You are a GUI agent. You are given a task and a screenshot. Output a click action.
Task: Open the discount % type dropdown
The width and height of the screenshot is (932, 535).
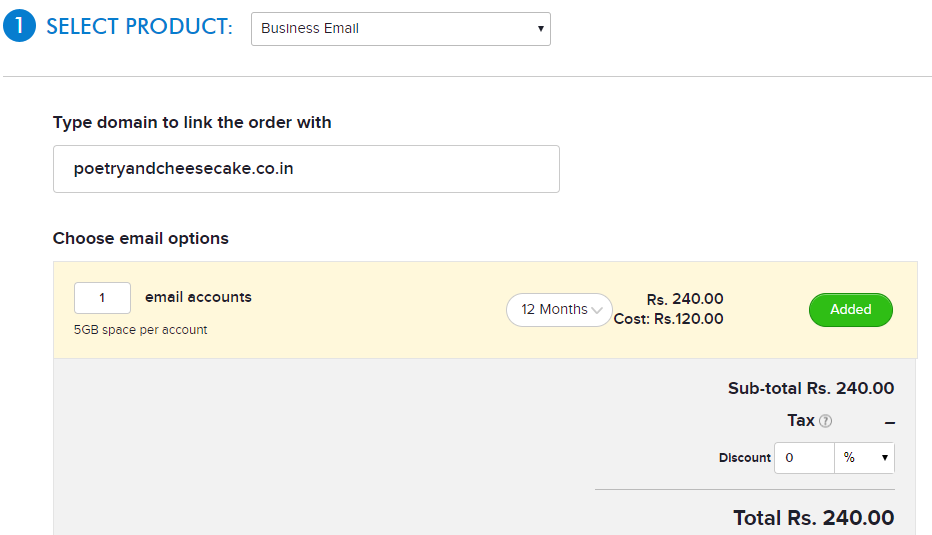pyautogui.click(x=864, y=458)
